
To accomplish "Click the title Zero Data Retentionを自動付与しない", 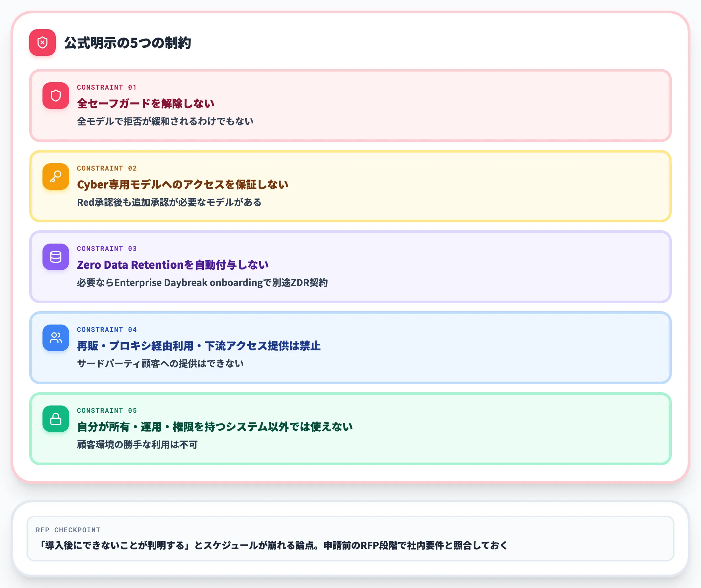I will 173,265.
